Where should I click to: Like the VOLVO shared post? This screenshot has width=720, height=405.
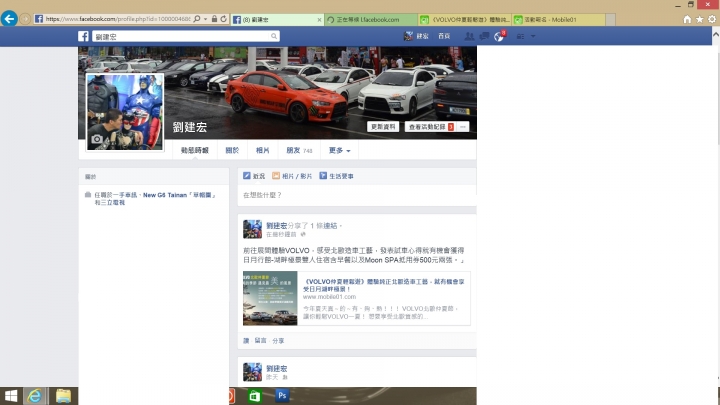tap(246, 341)
